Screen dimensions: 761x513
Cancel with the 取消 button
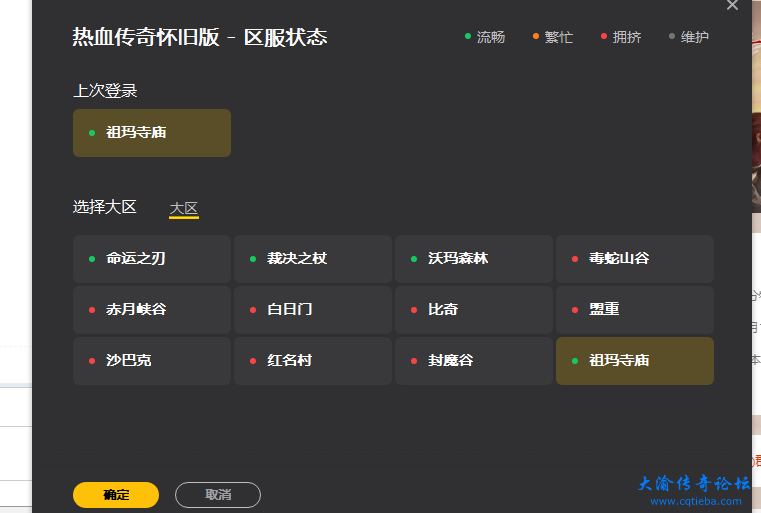click(218, 495)
